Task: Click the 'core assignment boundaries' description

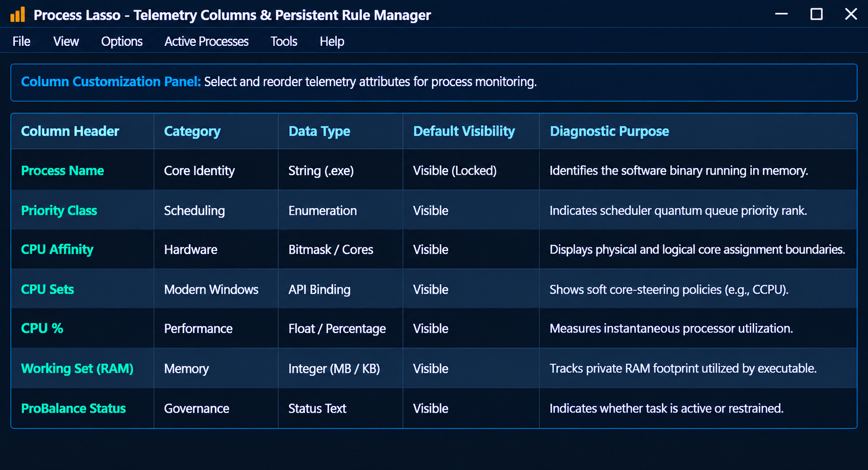Action: click(697, 250)
